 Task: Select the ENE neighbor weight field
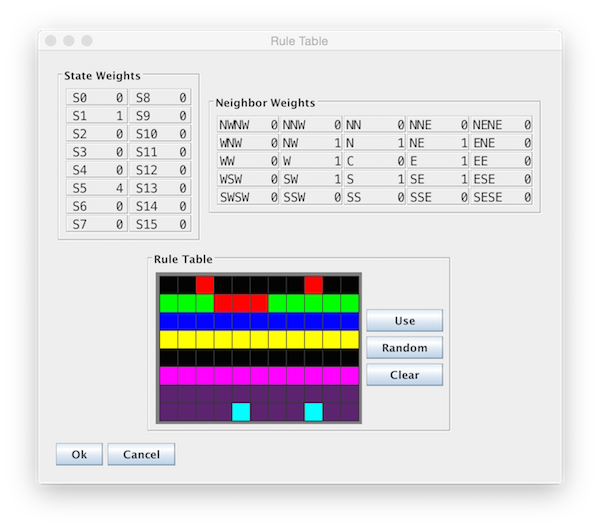tap(501, 142)
